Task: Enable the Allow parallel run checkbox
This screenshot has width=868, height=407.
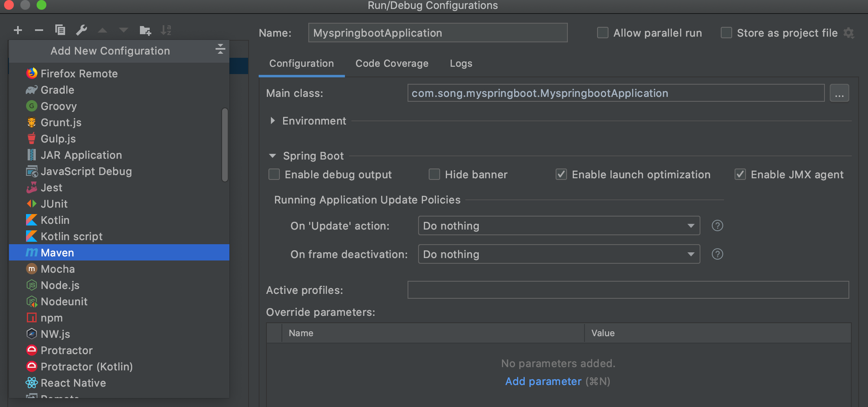Action: pos(602,33)
